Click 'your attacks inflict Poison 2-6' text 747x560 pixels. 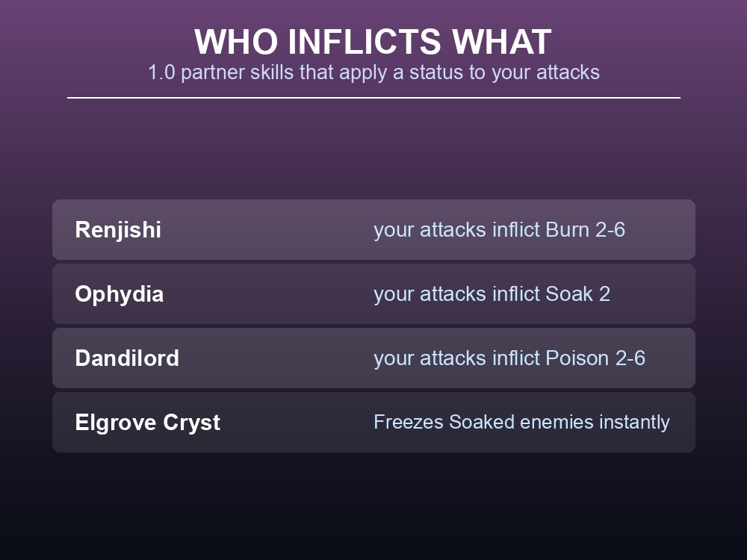point(509,358)
